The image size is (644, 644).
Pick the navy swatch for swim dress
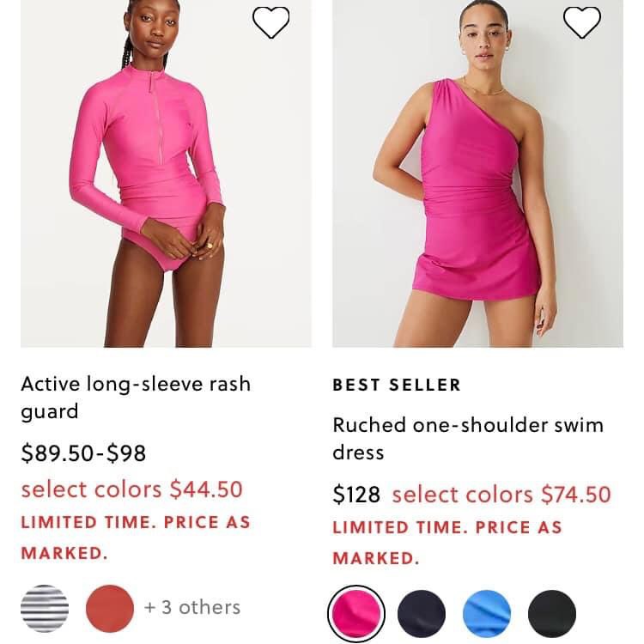(x=422, y=614)
